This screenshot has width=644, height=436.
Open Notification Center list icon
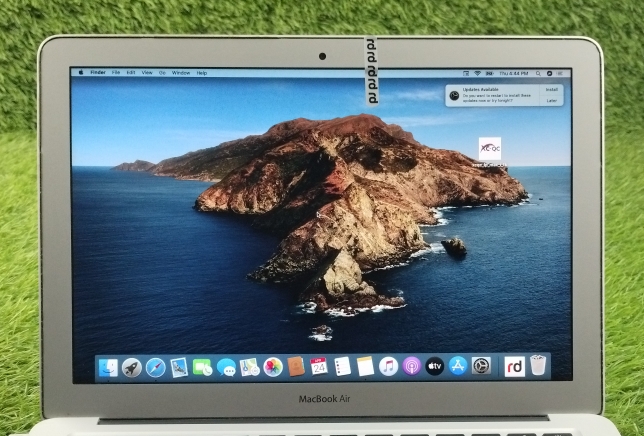point(560,73)
